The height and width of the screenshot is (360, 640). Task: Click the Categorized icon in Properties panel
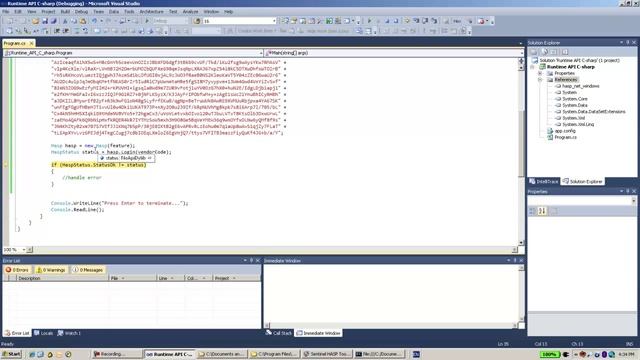pos(533,211)
